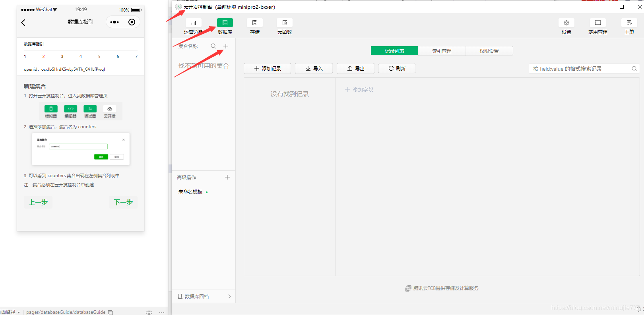Open 设置 settings gear in console
644x315 pixels.
point(566,23)
